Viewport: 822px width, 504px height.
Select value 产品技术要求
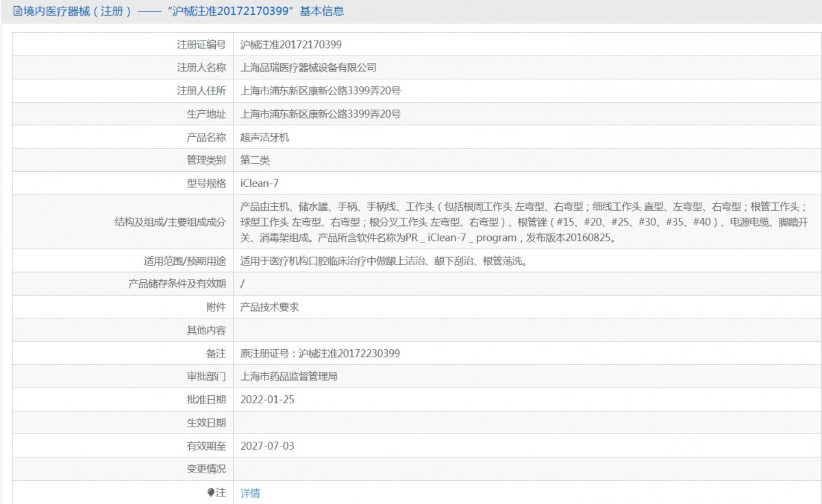[269, 307]
